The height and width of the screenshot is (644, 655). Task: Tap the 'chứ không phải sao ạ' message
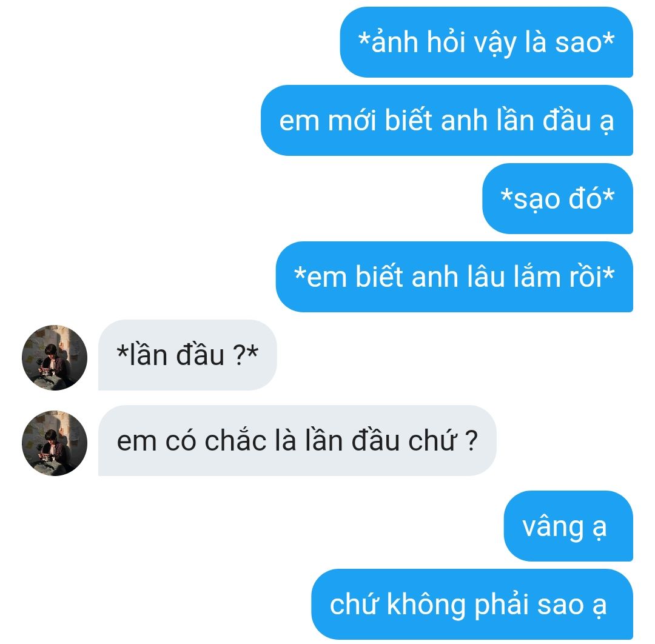pos(472,604)
